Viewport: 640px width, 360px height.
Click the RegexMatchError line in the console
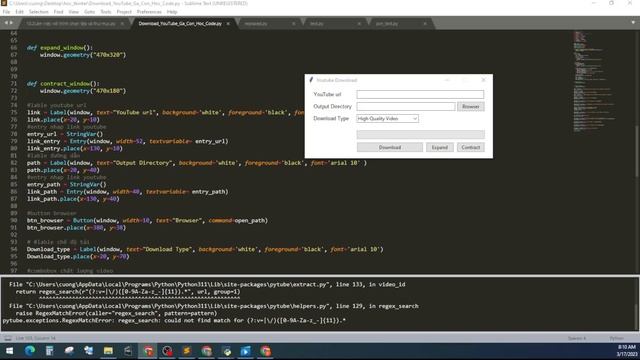pos(174,320)
